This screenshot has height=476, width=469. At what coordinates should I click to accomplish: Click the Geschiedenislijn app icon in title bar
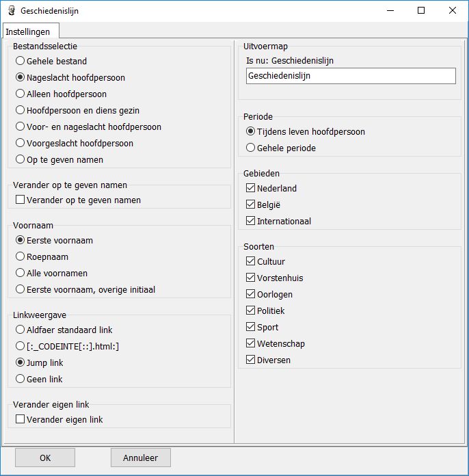point(10,12)
